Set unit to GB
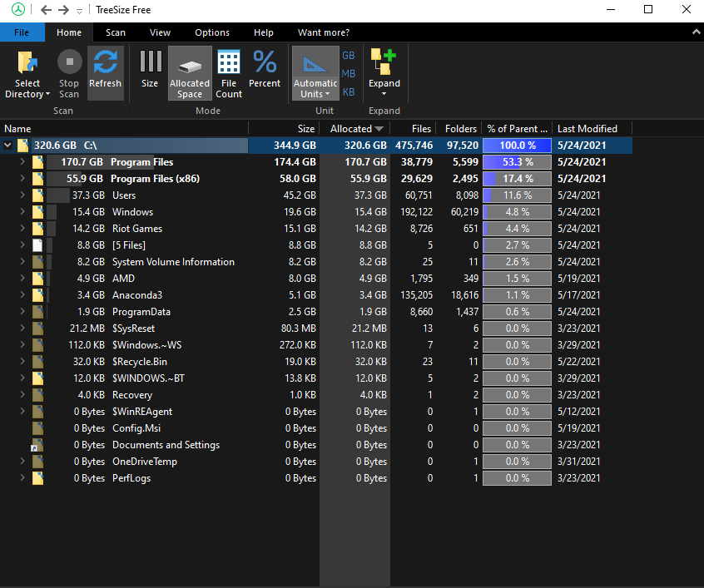The height and width of the screenshot is (588, 704). 349,56
